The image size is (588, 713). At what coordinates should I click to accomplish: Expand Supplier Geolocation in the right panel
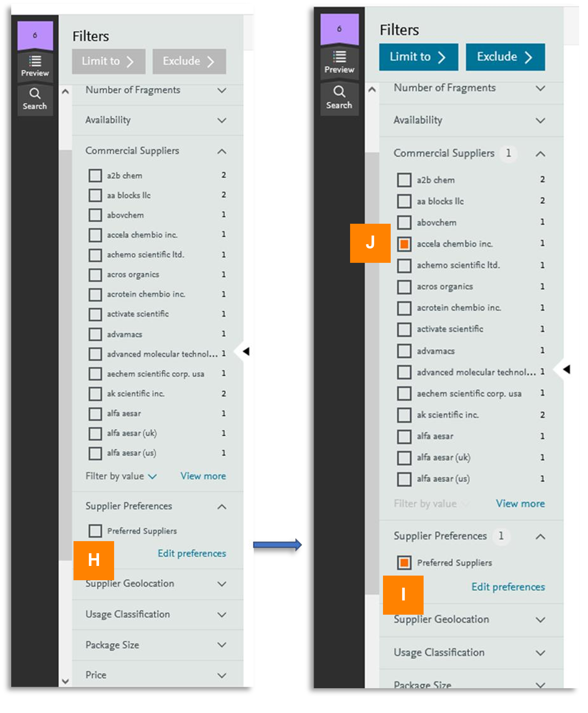(540, 620)
